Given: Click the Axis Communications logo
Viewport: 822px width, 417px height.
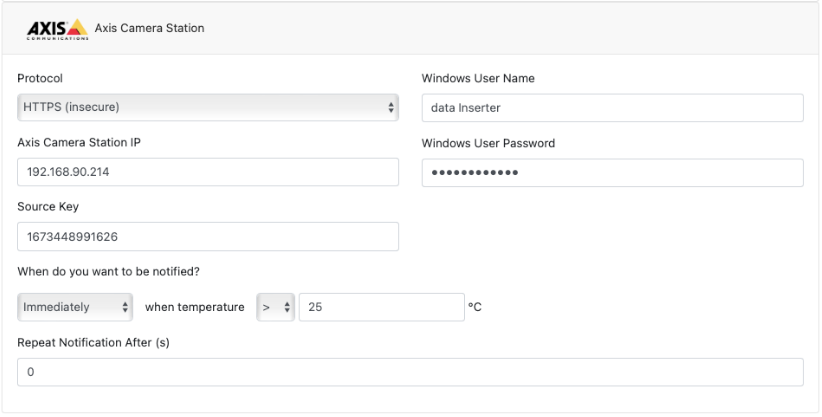Looking at the screenshot, I should pyautogui.click(x=57, y=29).
